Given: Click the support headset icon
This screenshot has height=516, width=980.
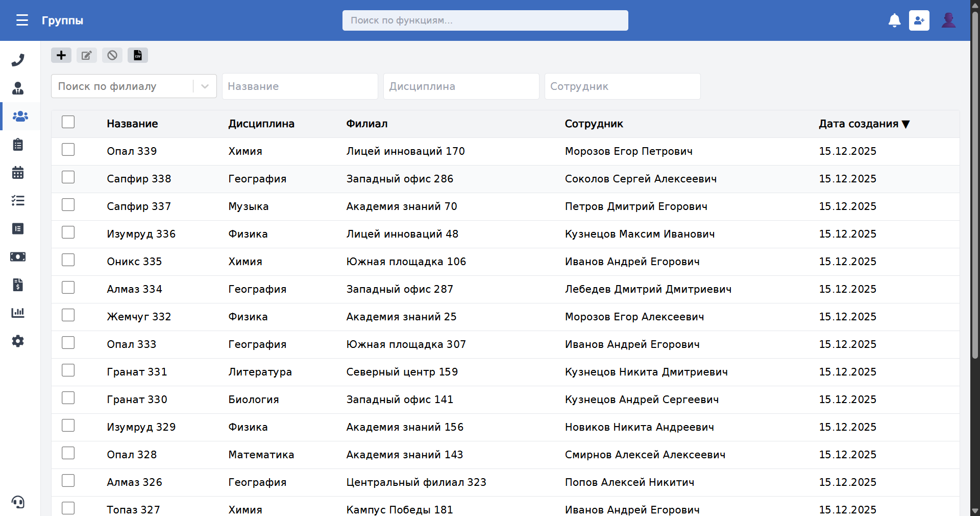Looking at the screenshot, I should click(18, 502).
